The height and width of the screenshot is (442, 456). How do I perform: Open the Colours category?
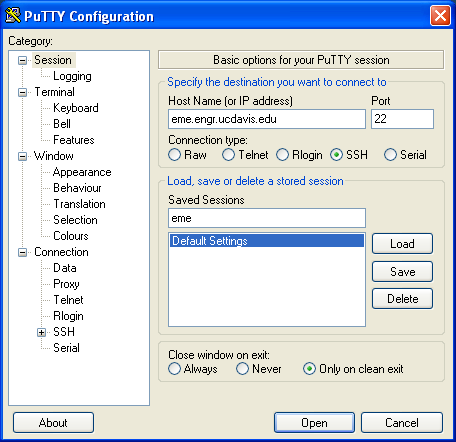click(71, 236)
